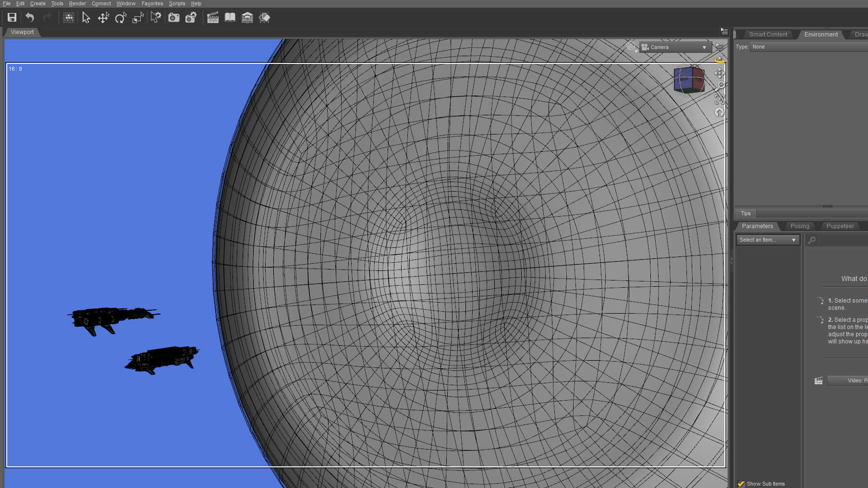Image resolution: width=868 pixels, height=488 pixels.
Task: Open the Render menu
Action: (x=77, y=3)
